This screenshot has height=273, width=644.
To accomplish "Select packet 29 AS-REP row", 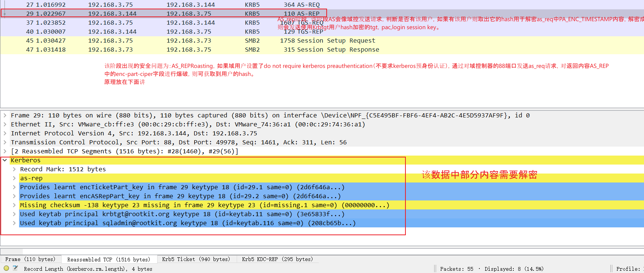I will (322, 13).
